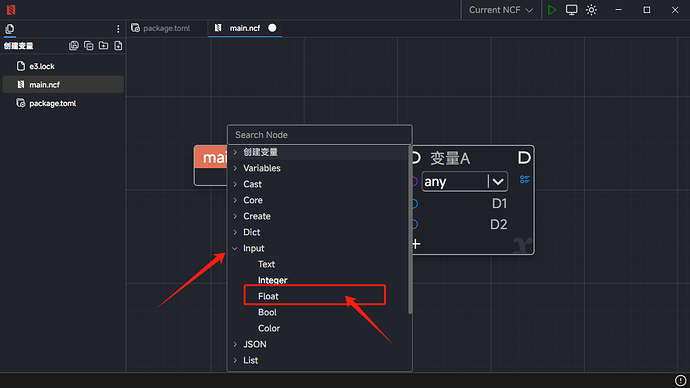690x388 pixels.
Task: Click the package.toml tab icon
Action: [x=136, y=28]
